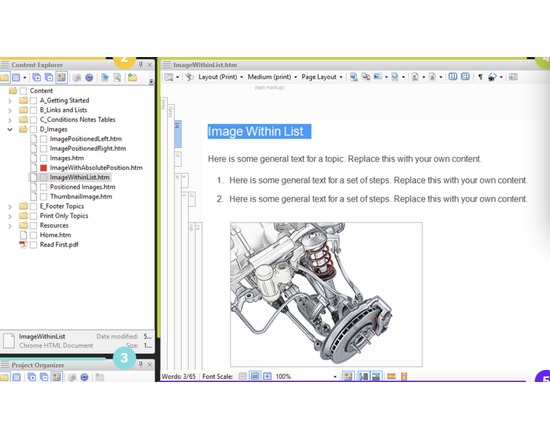Viewport: 550px width, 440px height.
Task: Click the blue sync icon in Project Organizer toolbar
Action: click(84, 377)
